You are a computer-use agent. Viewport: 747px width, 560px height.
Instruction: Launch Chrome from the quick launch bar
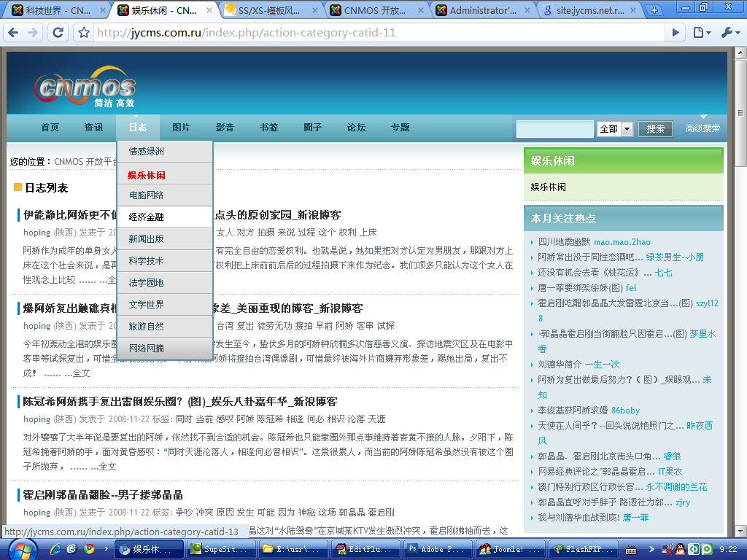point(88,549)
